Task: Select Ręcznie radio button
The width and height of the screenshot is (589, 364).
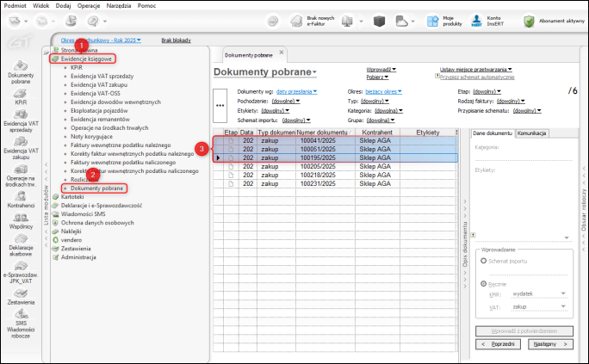Action: (x=484, y=284)
